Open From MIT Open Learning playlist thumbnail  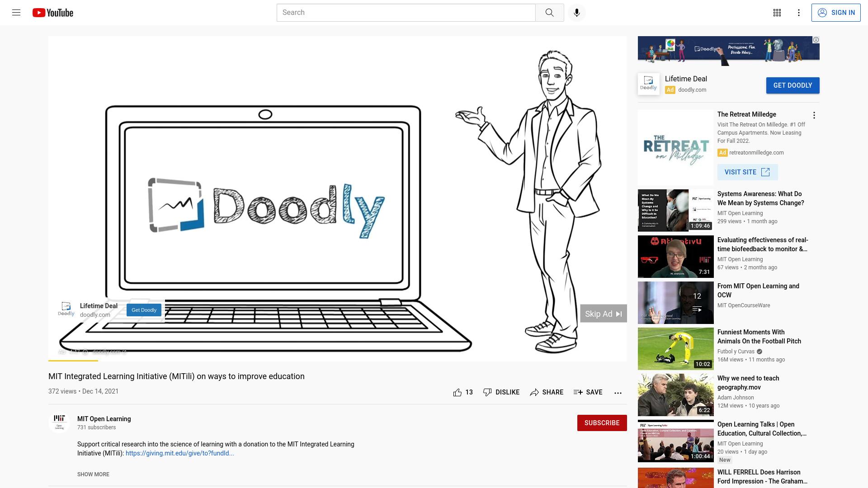pos(675,303)
